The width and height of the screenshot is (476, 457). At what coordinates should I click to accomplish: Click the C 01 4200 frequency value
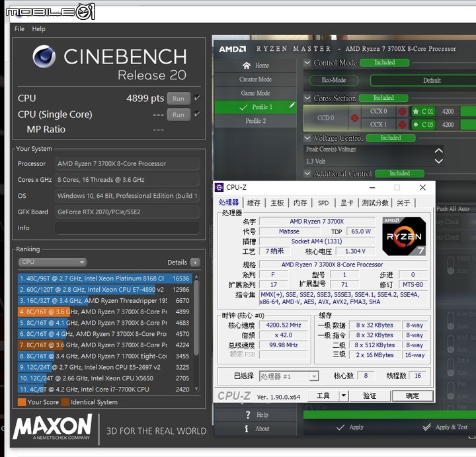point(448,112)
